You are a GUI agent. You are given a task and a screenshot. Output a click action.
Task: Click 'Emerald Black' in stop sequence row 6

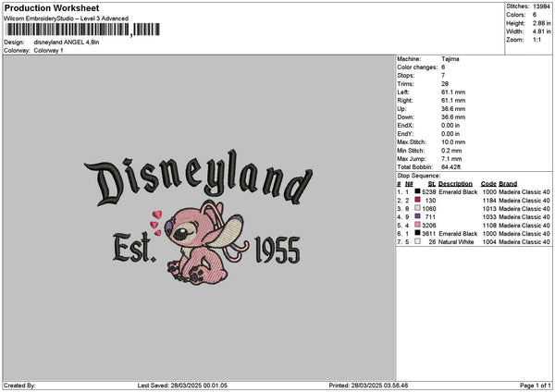pyautogui.click(x=458, y=234)
